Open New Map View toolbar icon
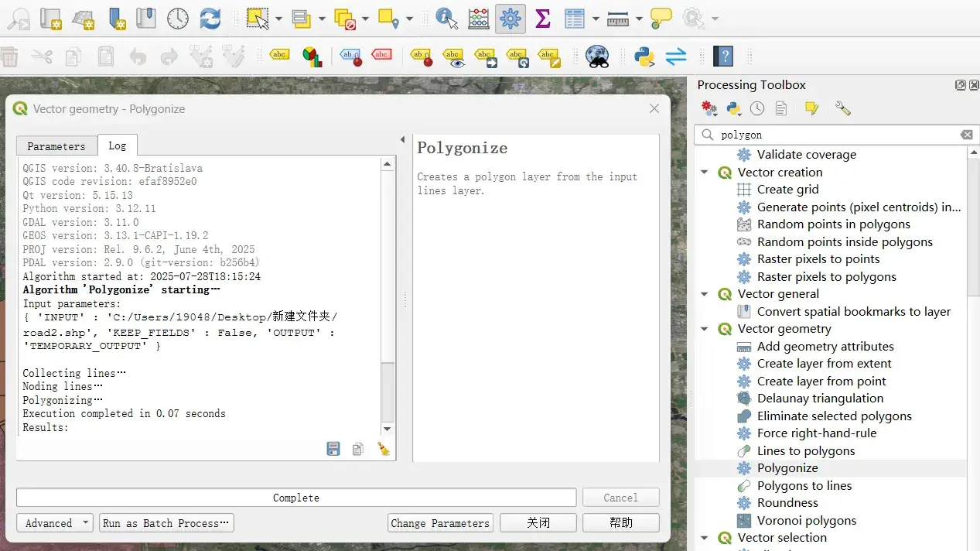 (50, 19)
